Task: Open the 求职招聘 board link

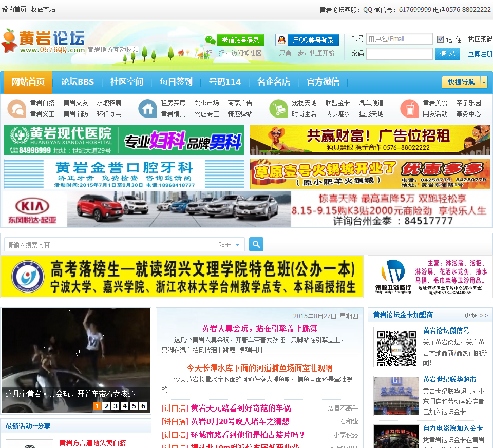Action: point(109,103)
